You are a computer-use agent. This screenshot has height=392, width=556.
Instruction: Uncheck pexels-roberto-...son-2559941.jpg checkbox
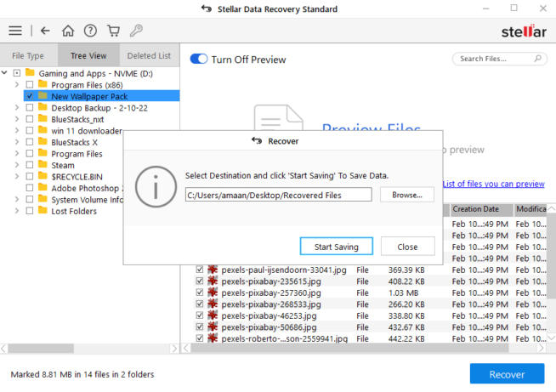(x=200, y=338)
